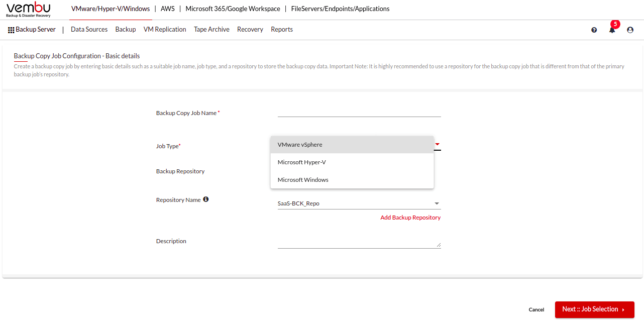Open the Backup menu
Image resolution: width=644 pixels, height=320 pixels.
(126, 30)
